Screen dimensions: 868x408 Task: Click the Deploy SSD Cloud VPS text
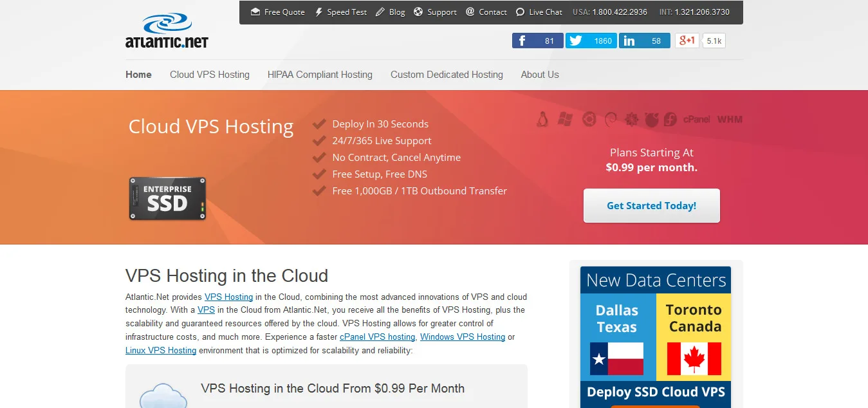coord(656,392)
